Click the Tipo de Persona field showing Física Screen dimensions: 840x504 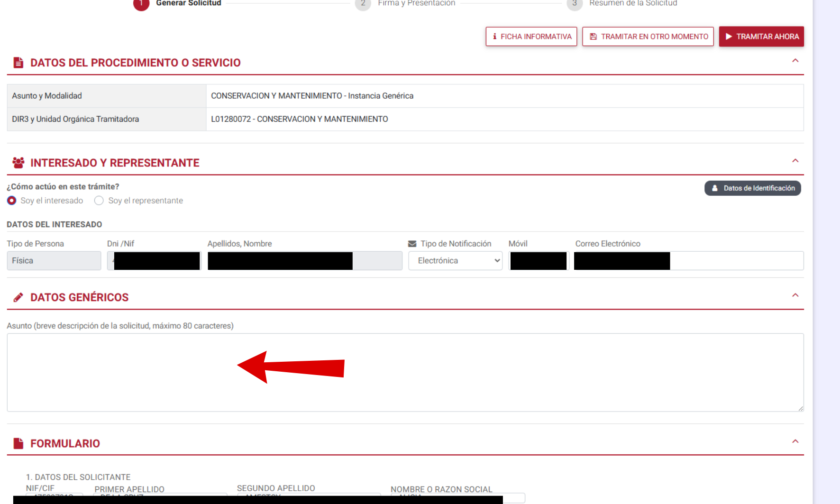click(54, 261)
